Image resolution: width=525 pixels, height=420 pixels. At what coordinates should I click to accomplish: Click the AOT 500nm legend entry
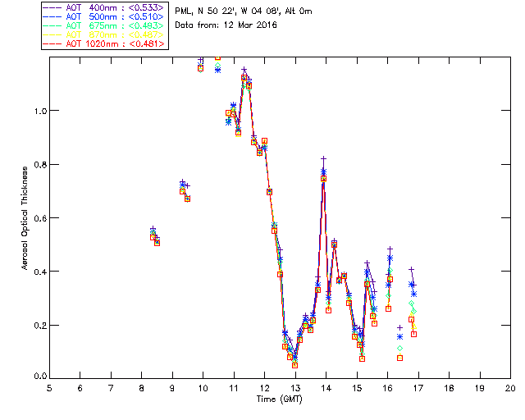[103, 16]
